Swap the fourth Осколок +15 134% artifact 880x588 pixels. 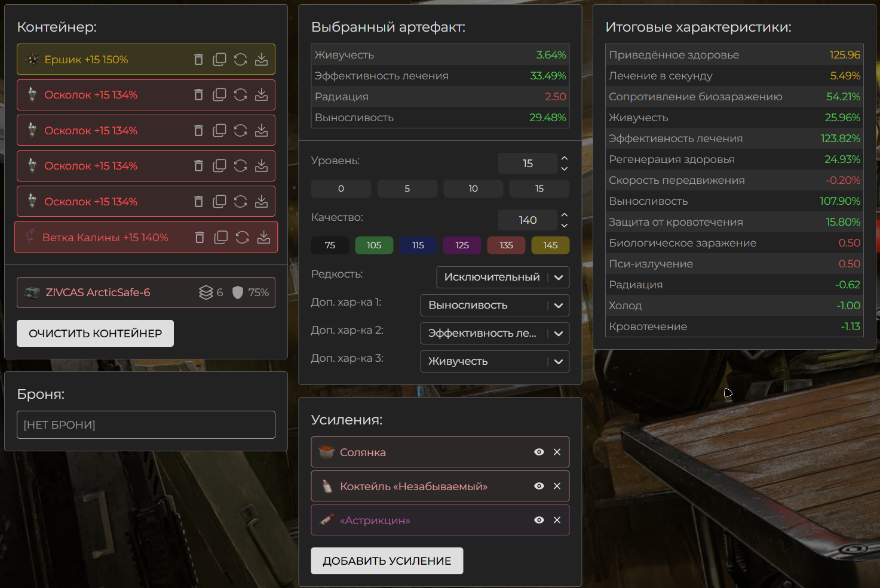(240, 201)
